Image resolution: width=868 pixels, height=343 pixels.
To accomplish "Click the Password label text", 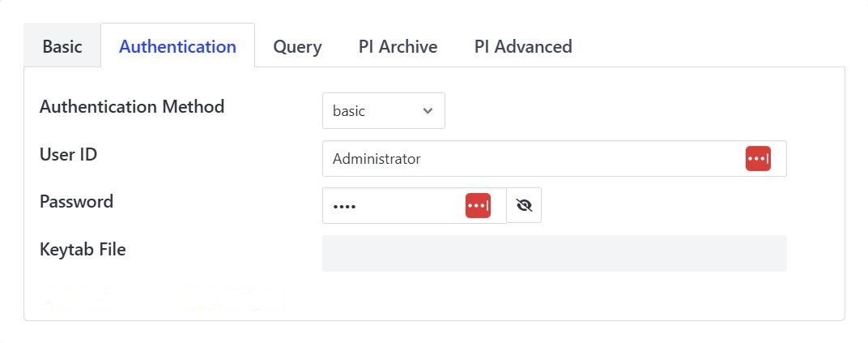I will pos(76,201).
